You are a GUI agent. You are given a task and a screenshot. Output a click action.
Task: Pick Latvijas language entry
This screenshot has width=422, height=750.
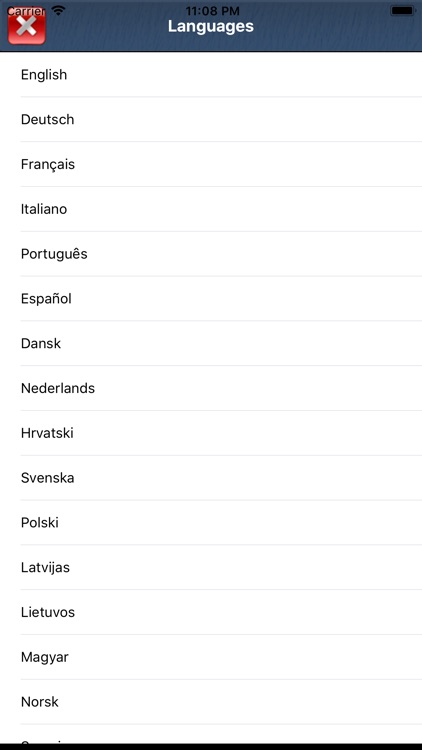click(x=211, y=567)
